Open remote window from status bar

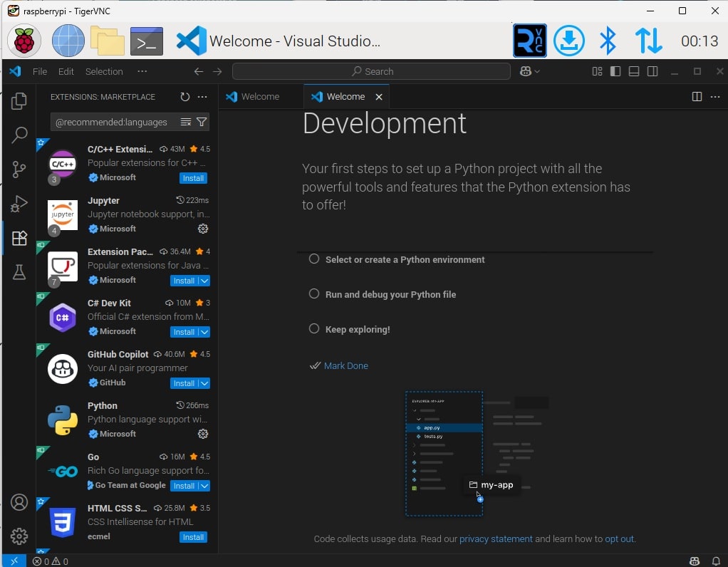(x=14, y=561)
